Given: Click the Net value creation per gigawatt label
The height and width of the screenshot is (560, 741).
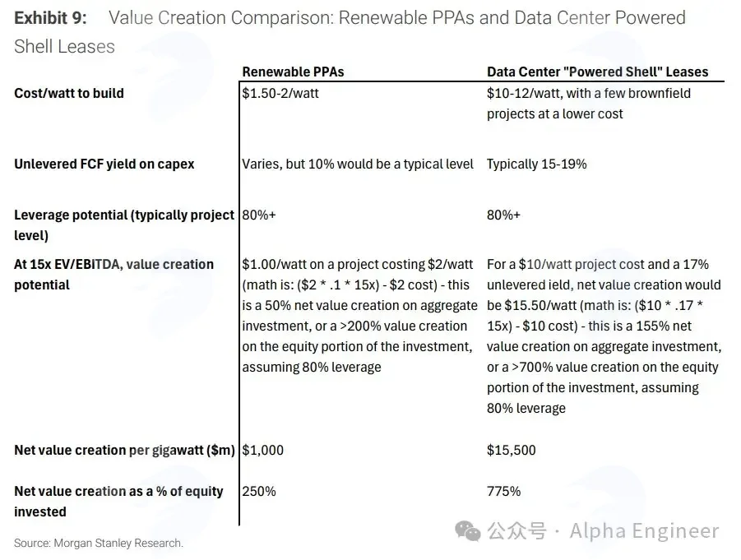Looking at the screenshot, I should pos(124,450).
